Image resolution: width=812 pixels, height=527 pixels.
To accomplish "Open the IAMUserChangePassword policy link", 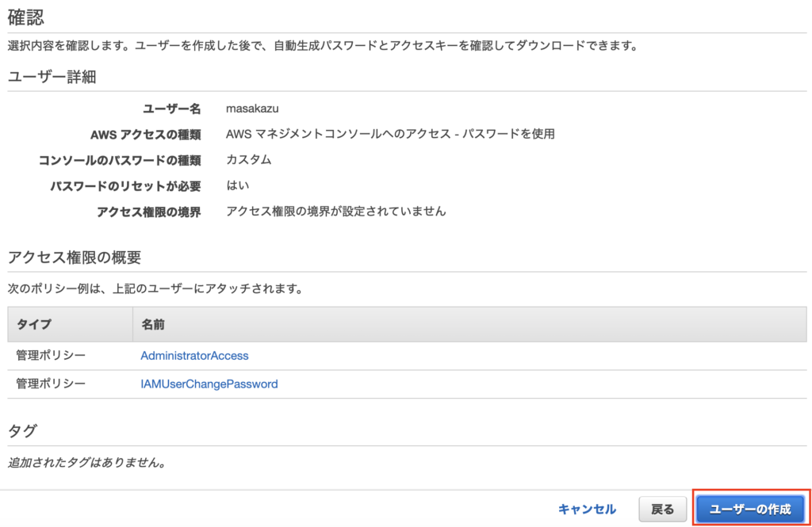I will pos(209,384).
